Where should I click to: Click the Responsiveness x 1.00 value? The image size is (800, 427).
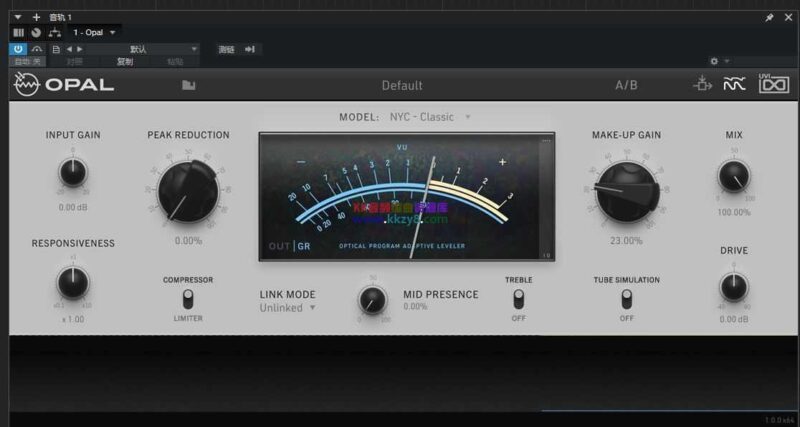click(x=73, y=319)
